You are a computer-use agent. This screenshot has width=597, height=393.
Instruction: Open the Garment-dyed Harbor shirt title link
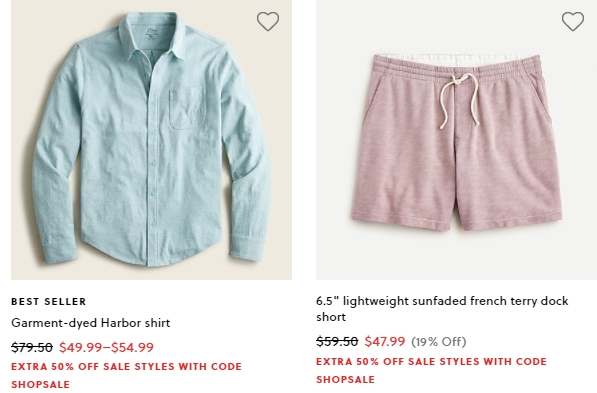(91, 323)
